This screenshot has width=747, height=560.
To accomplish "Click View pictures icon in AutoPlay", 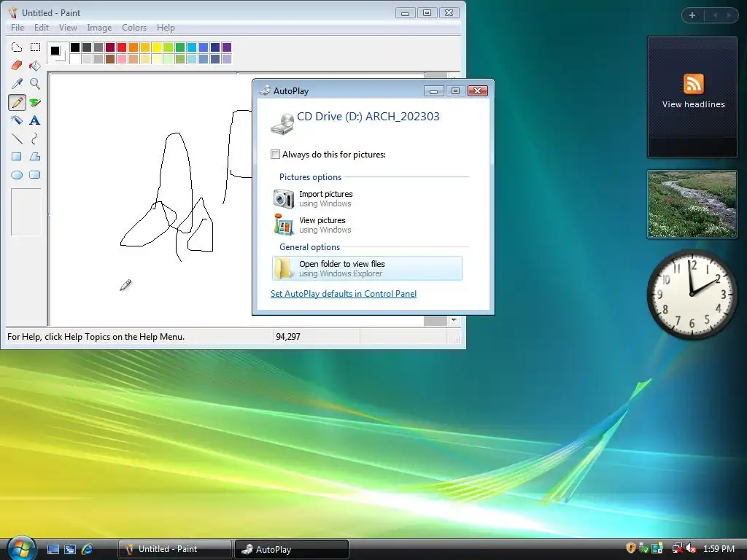I will point(284,225).
